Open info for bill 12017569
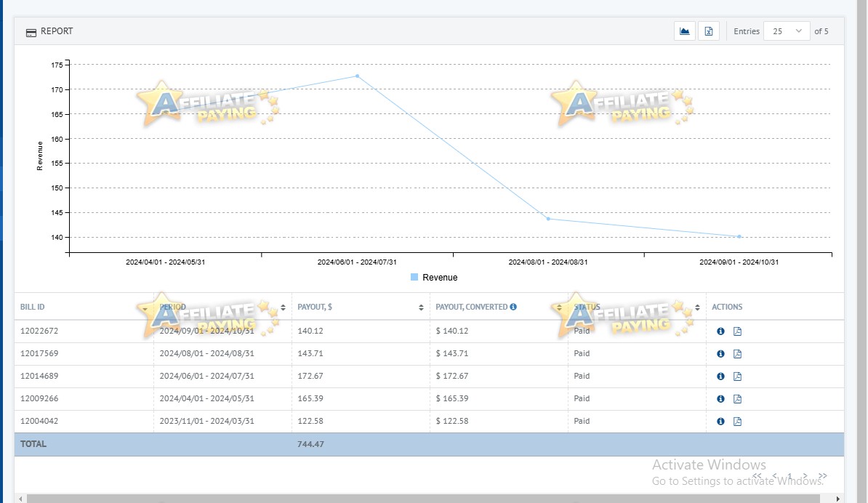The image size is (868, 503). [720, 353]
